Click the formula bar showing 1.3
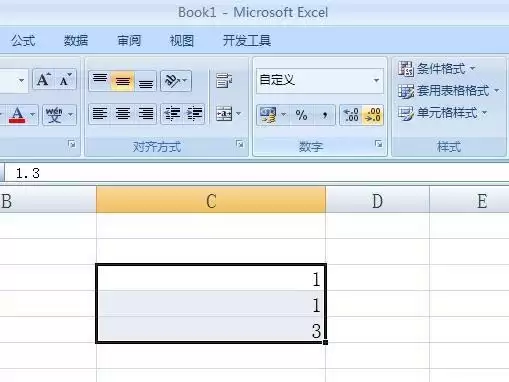The image size is (509, 382). coord(257,173)
